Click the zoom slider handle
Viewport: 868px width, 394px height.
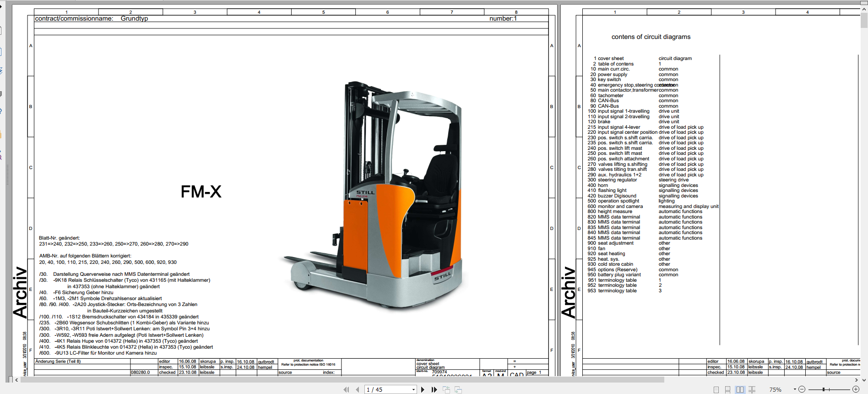pos(823,389)
